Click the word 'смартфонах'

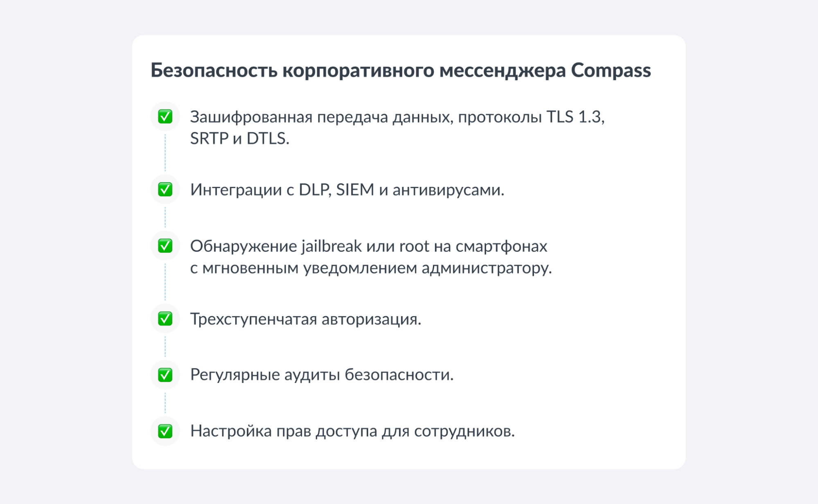[x=501, y=246]
